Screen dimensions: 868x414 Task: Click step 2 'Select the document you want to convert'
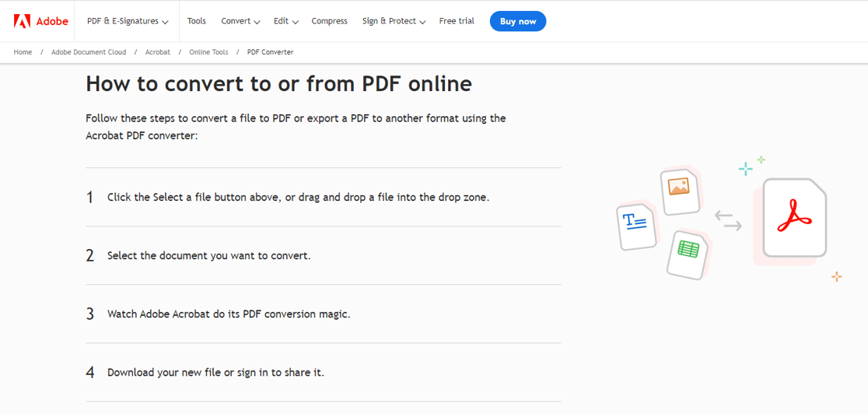click(x=208, y=255)
